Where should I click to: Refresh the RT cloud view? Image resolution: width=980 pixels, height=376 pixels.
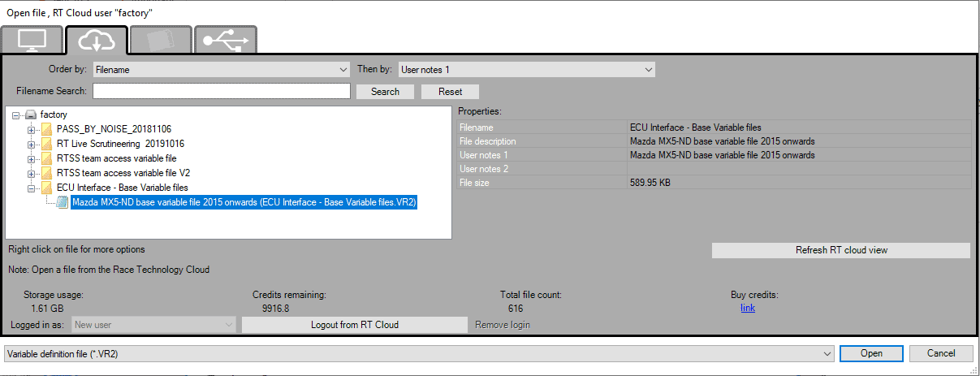coord(840,250)
